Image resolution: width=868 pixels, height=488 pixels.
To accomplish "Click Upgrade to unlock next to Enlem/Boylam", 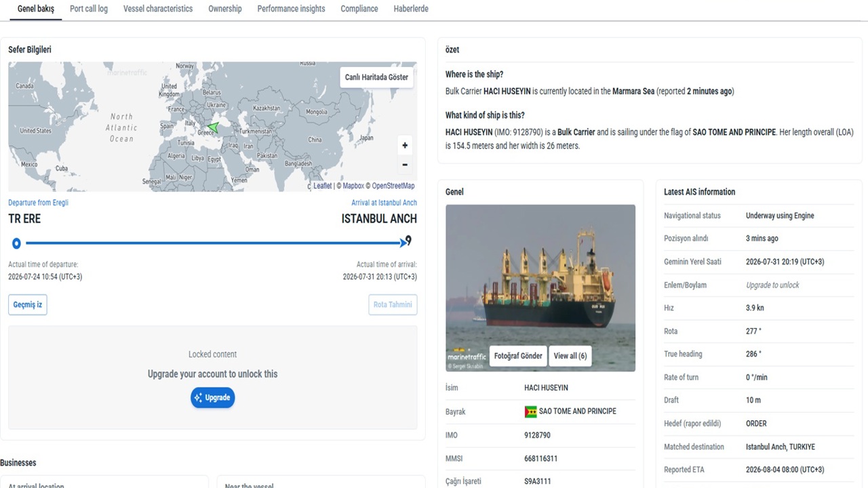I will (772, 285).
